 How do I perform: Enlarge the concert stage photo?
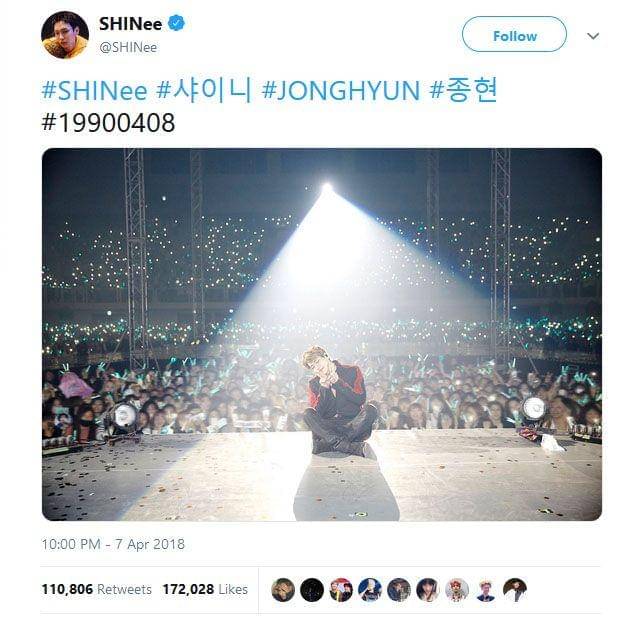pos(322,335)
